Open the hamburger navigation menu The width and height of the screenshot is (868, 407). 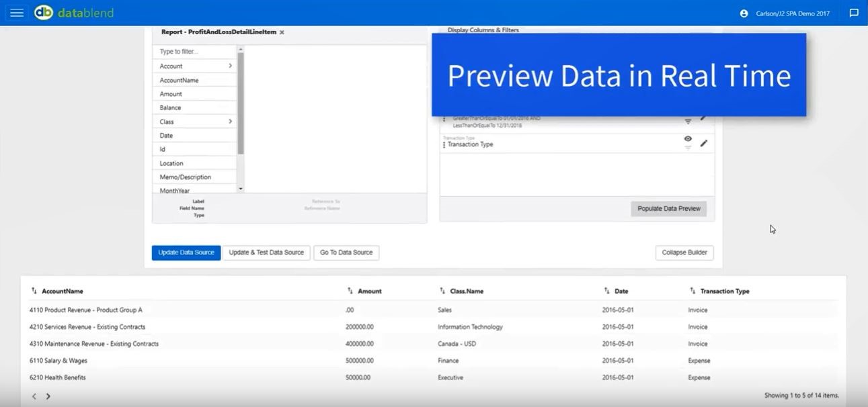click(x=17, y=12)
